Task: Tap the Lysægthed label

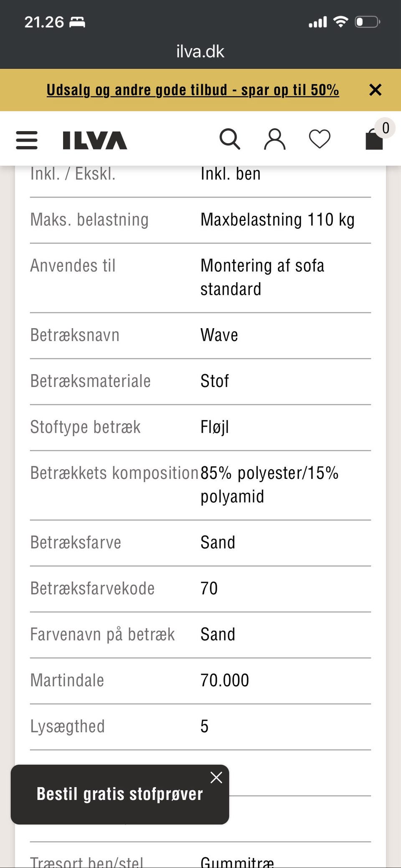Action: [x=68, y=726]
